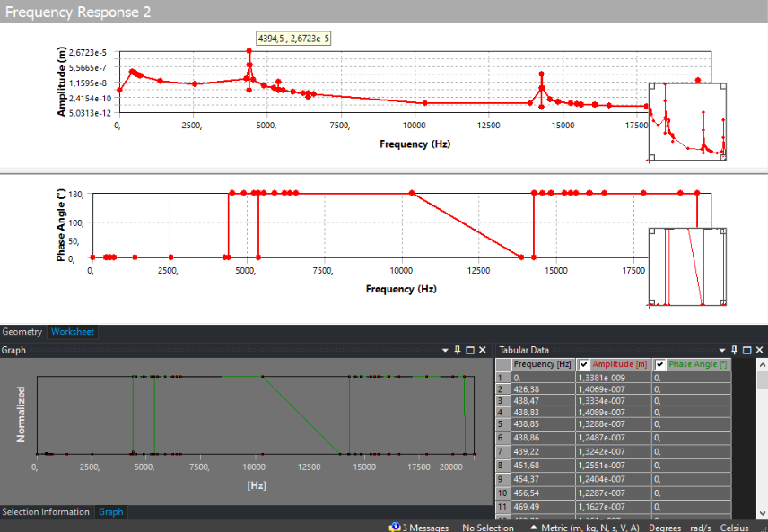The width and height of the screenshot is (768, 532).
Task: Switch to the Selection Information tab
Action: pyautogui.click(x=46, y=512)
